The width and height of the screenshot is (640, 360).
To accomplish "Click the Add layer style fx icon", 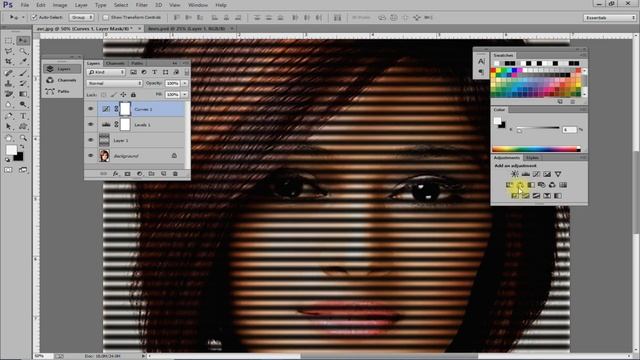I will coord(116,174).
